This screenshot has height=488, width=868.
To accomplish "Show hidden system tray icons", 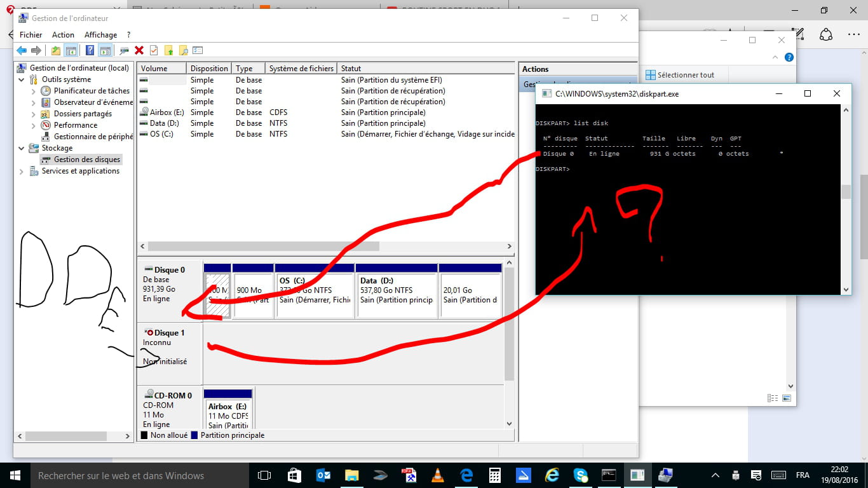I will [715, 475].
